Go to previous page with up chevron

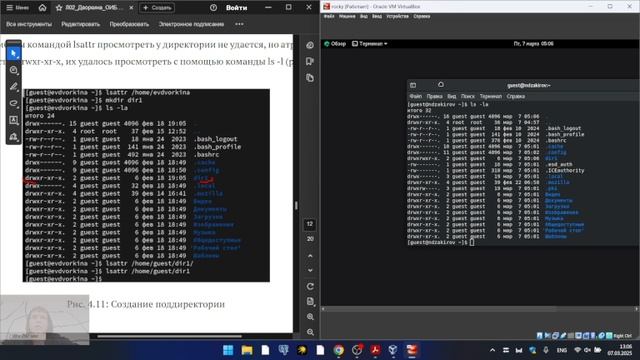pos(310,256)
